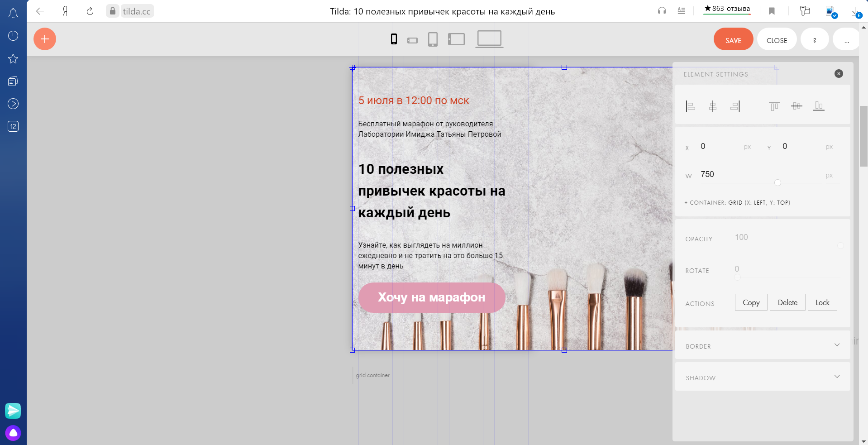Align element vertically to middle
The image size is (868, 445).
tap(796, 106)
